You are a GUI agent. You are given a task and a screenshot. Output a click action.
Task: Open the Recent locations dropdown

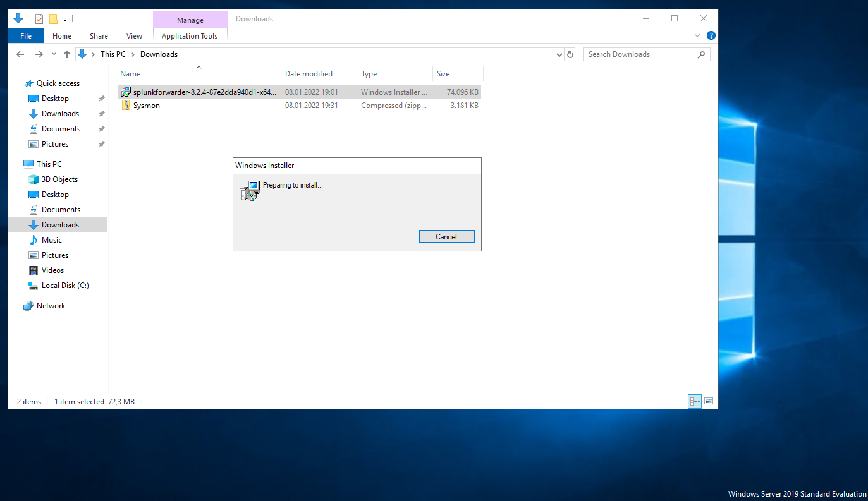(x=54, y=55)
